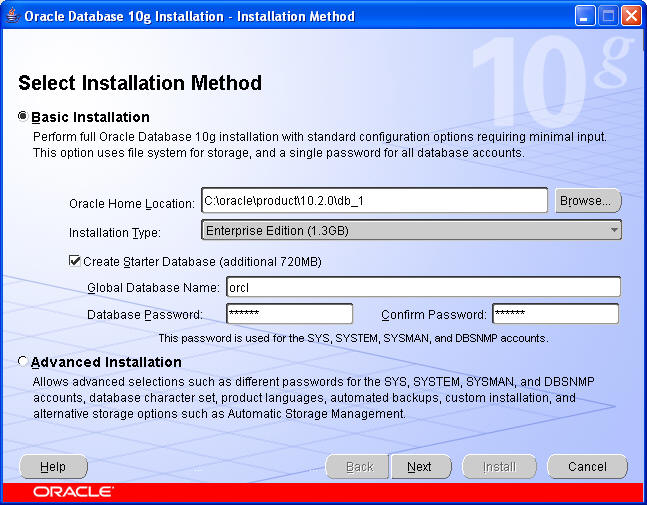The height and width of the screenshot is (505, 647).
Task: Select the Database Password field
Action: click(289, 314)
